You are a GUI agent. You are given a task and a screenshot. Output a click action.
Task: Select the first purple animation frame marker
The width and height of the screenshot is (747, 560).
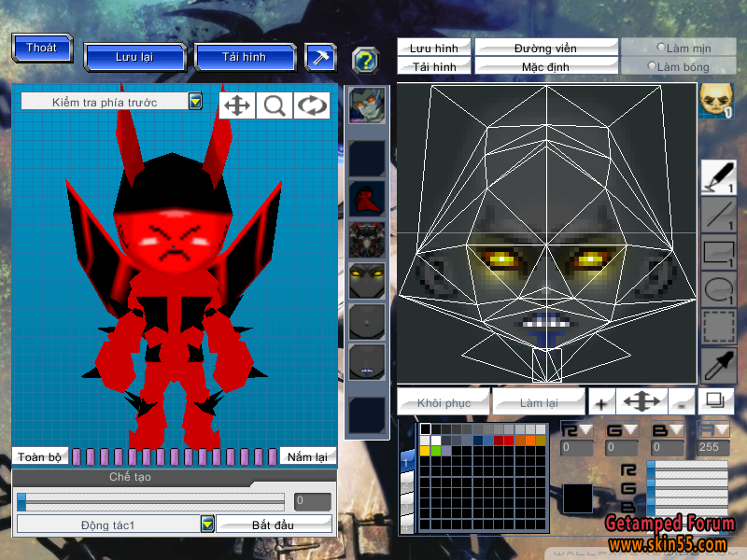(x=77, y=456)
